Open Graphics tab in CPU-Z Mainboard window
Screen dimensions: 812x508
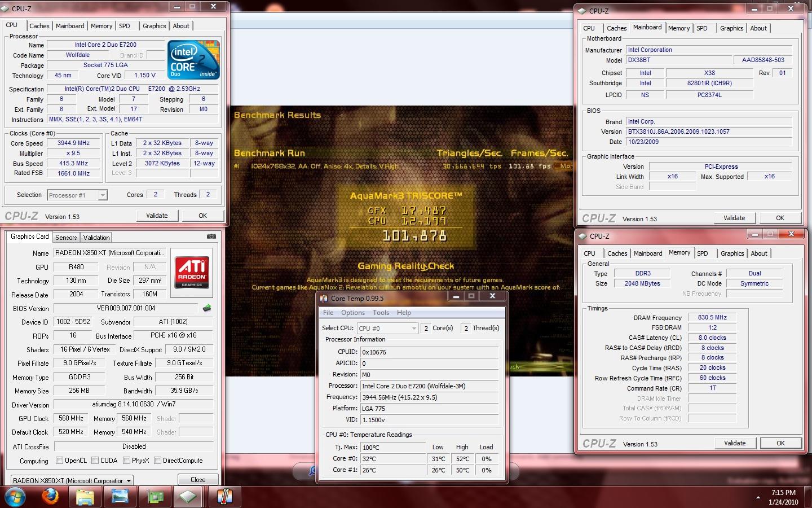click(x=731, y=28)
